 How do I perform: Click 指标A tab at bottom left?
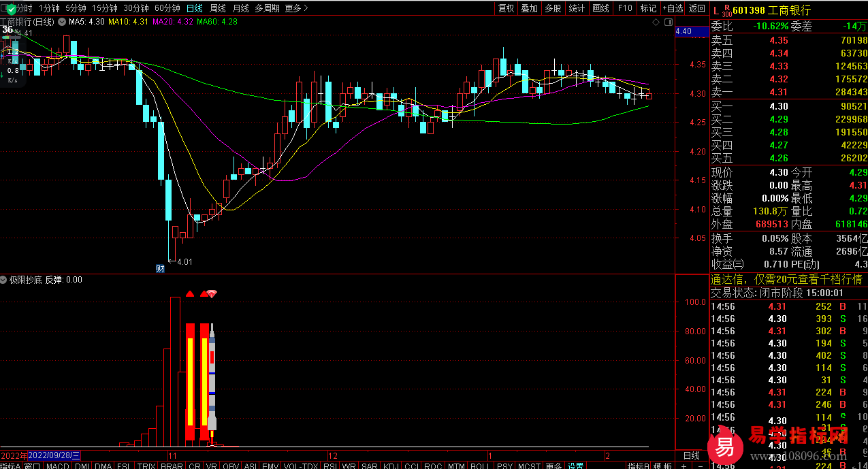[10, 466]
